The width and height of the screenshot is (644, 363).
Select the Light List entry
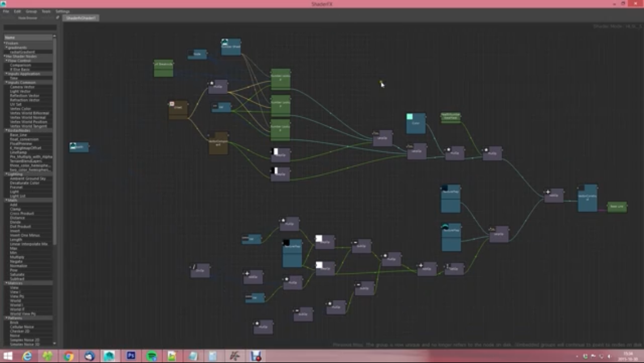[17, 196]
